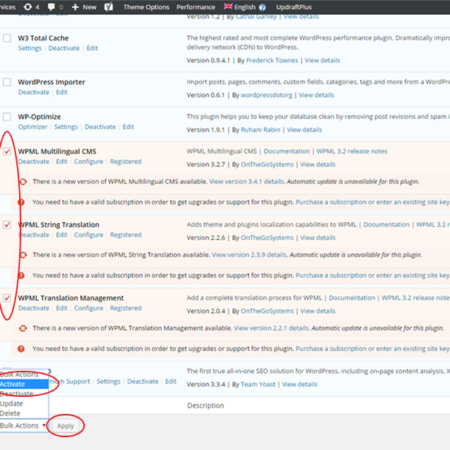
Task: Deactivate WordPress Importer plugin
Action: point(34,92)
